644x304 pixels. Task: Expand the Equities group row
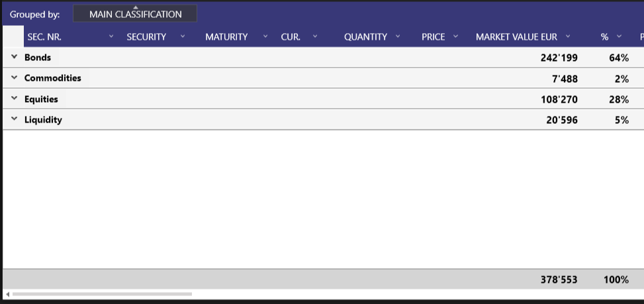(x=15, y=99)
